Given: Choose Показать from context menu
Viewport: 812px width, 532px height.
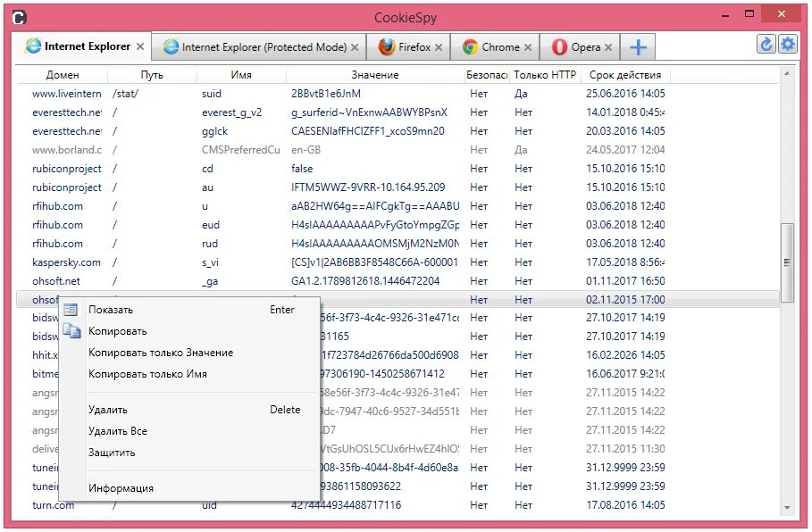Looking at the screenshot, I should pyautogui.click(x=191, y=310).
